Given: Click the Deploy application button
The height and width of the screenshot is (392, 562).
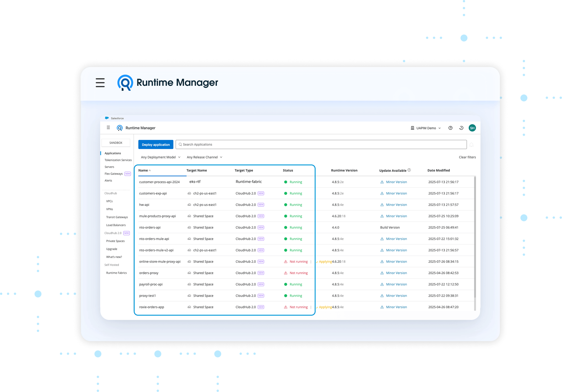Looking at the screenshot, I should (x=156, y=144).
